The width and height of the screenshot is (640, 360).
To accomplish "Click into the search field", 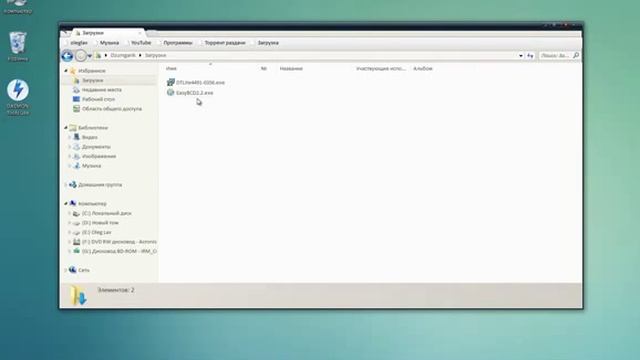I will pyautogui.click(x=555, y=56).
